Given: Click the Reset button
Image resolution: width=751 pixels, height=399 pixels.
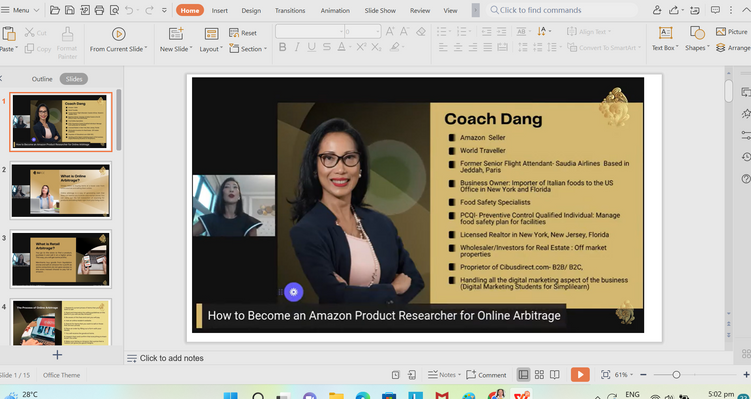Looking at the screenshot, I should coord(243,33).
